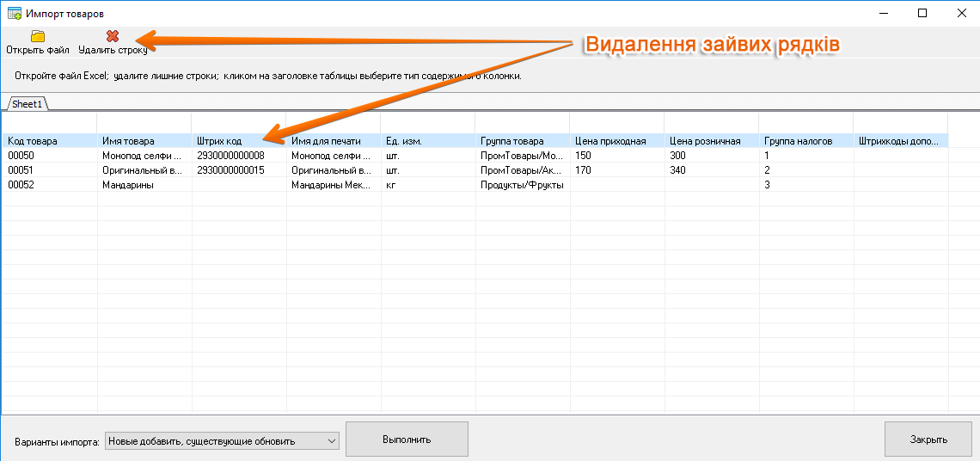Open an Excel file with Открыть файл
The height and width of the screenshot is (461, 980).
pyautogui.click(x=38, y=42)
